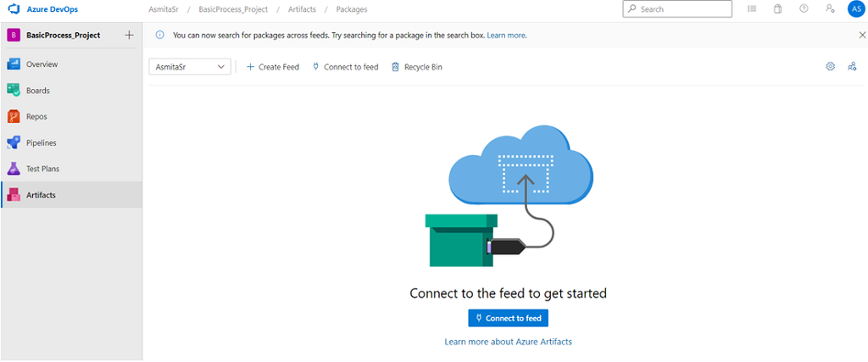Viewport: 868px width, 362px height.
Task: Click the Learn more link in banner
Action: click(506, 35)
